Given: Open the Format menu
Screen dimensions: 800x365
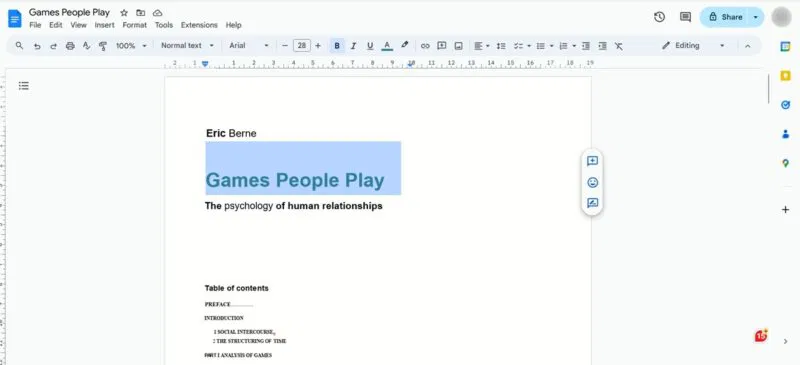Looking at the screenshot, I should pos(134,25).
